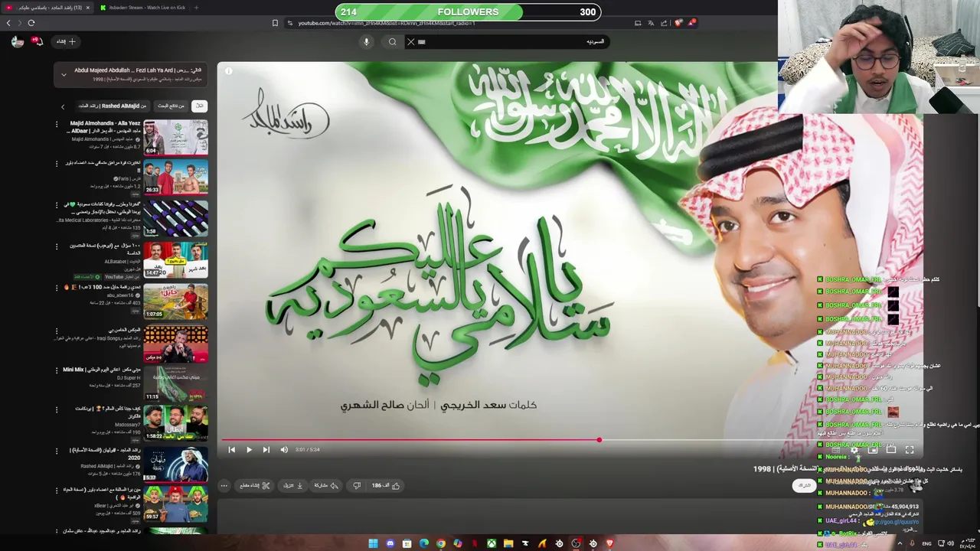Open the Brave Rewards triangle icon

coord(691,23)
